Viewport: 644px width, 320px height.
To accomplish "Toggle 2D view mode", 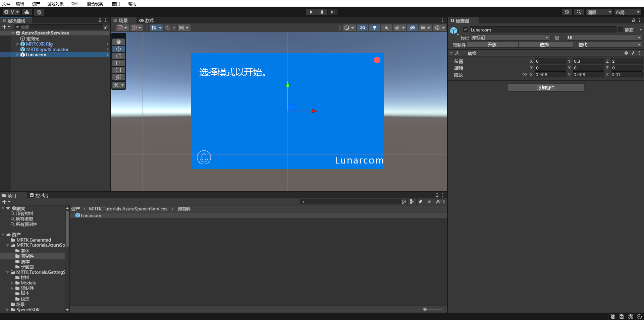I will pos(363,28).
